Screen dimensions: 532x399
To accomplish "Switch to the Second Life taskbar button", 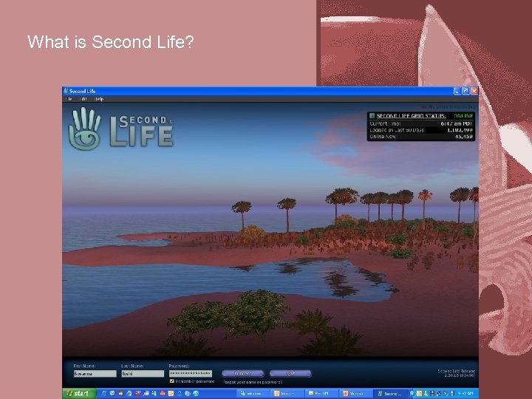I will tap(391, 394).
